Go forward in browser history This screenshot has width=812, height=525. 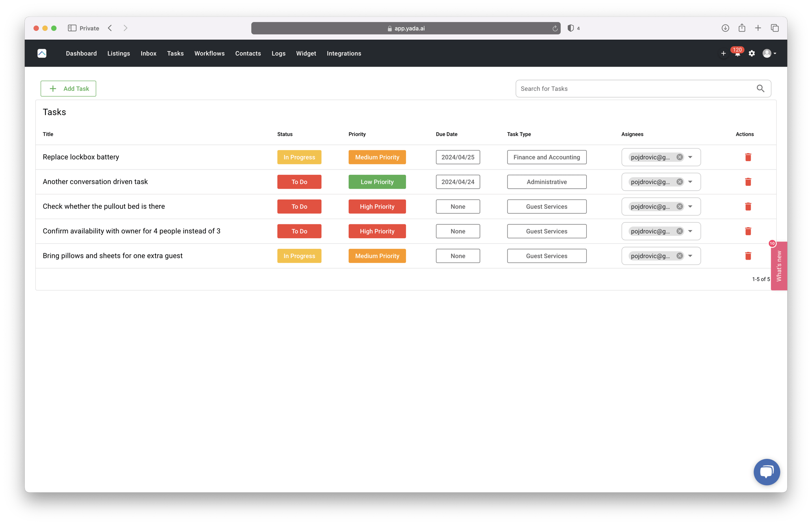pyautogui.click(x=125, y=28)
